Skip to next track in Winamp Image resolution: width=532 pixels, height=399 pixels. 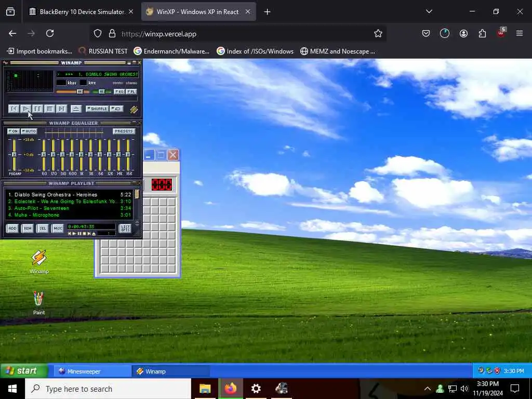[x=61, y=109]
